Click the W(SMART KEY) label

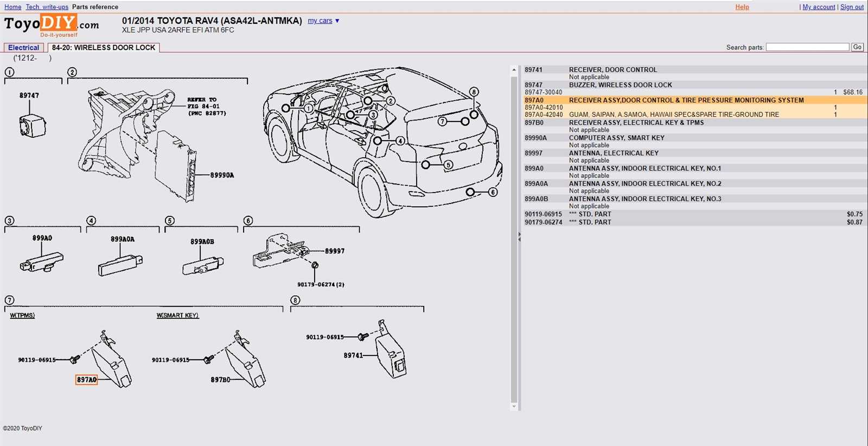click(x=177, y=315)
